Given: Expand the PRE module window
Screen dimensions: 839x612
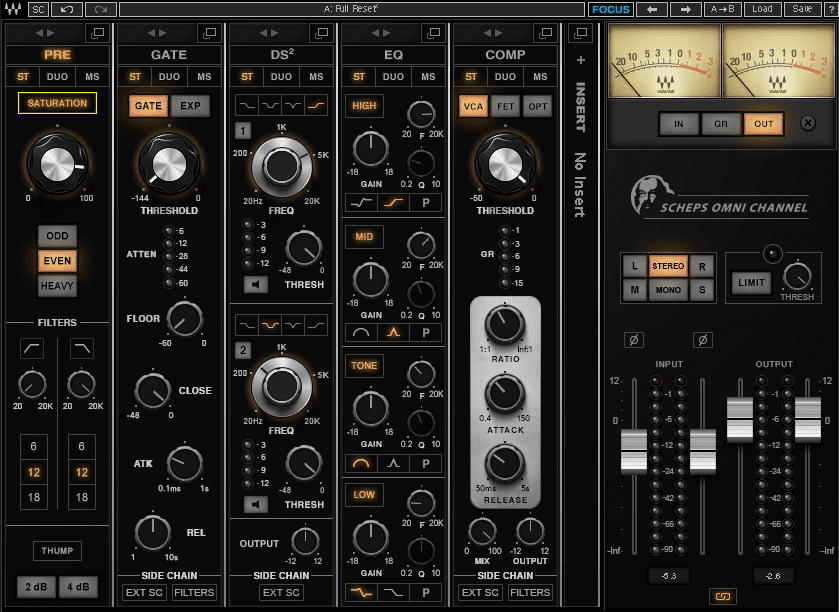Looking at the screenshot, I should (97, 33).
